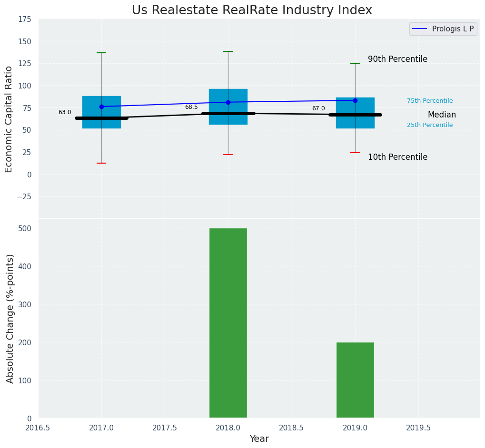This screenshot has width=485, height=448.
Task: Click the 90th Percentile annotation
Action: [397, 59]
